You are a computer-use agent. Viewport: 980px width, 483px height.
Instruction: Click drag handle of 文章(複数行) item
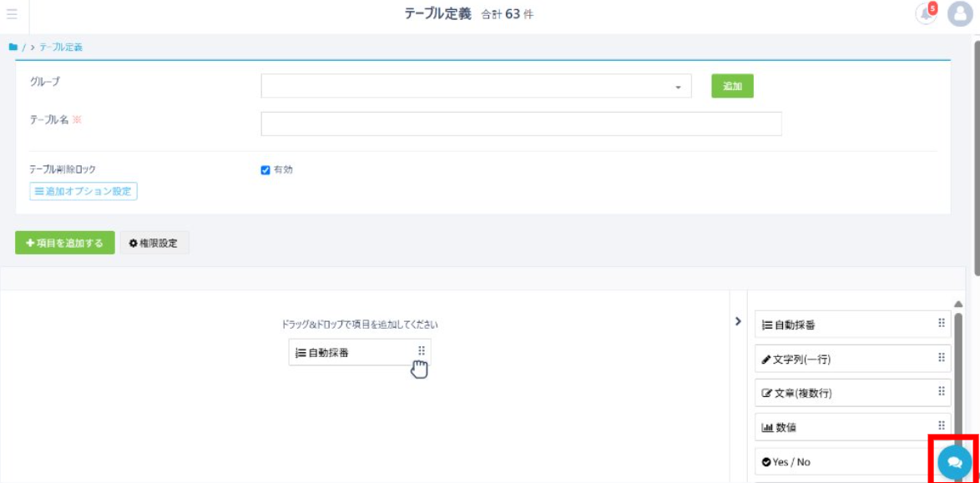click(942, 392)
